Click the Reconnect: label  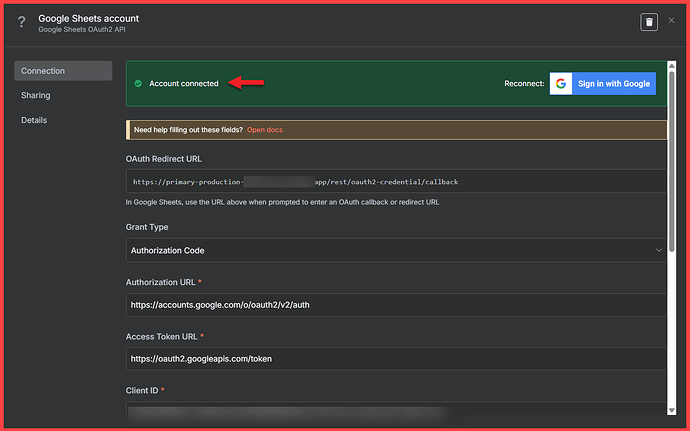point(524,84)
